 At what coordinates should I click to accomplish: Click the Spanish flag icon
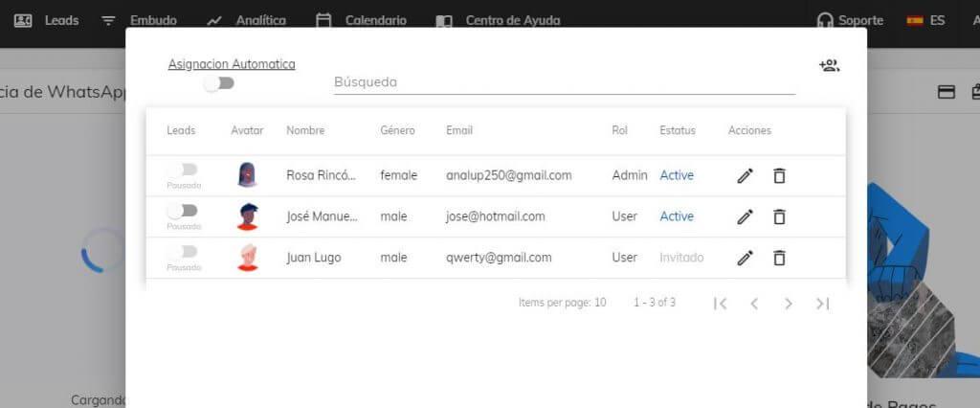pos(915,21)
